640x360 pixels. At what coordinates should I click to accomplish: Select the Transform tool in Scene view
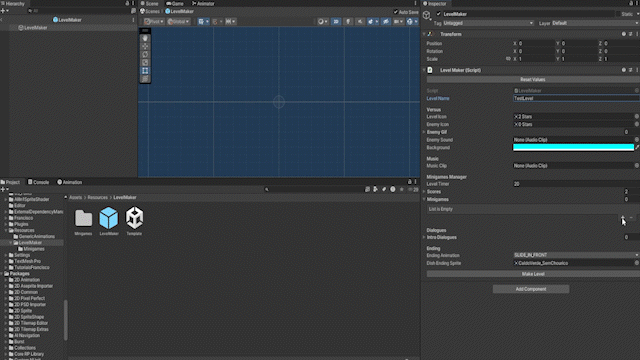(x=145, y=79)
